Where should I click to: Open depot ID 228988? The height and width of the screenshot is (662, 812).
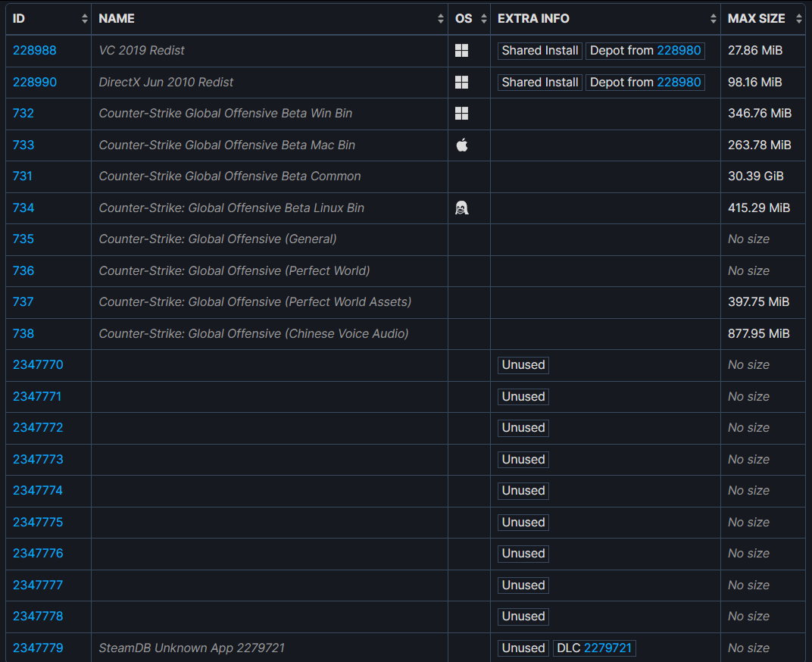[x=35, y=50]
